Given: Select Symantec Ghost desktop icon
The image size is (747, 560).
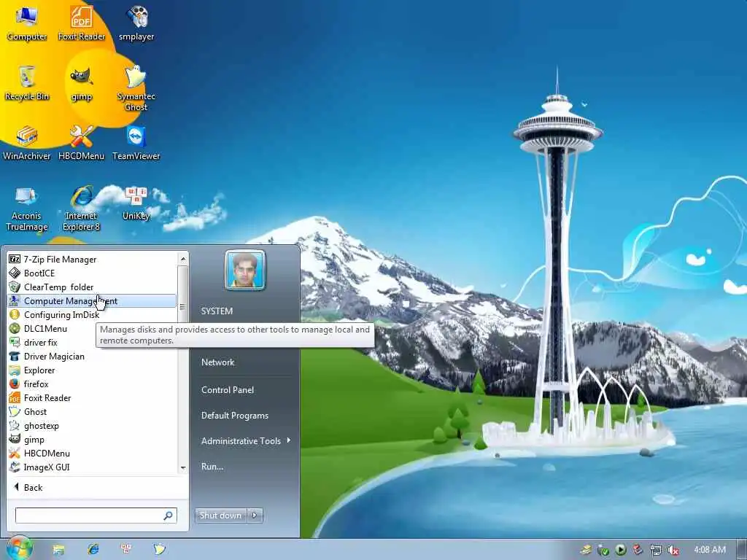Looking at the screenshot, I should tap(136, 88).
